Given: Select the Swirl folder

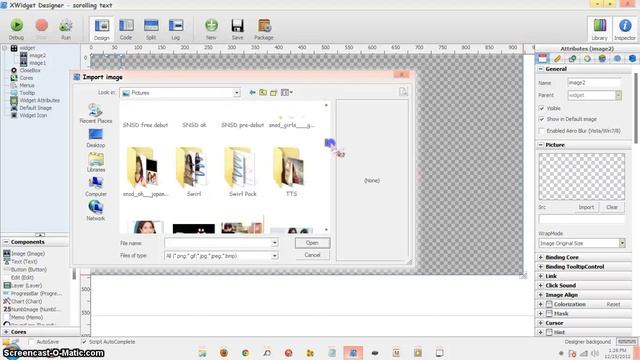Looking at the screenshot, I should [x=194, y=172].
